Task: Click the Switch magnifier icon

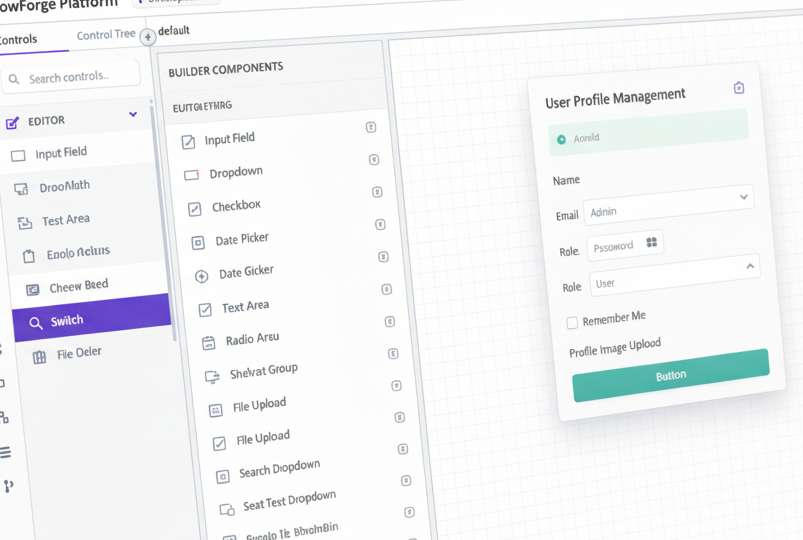Action: [35, 323]
